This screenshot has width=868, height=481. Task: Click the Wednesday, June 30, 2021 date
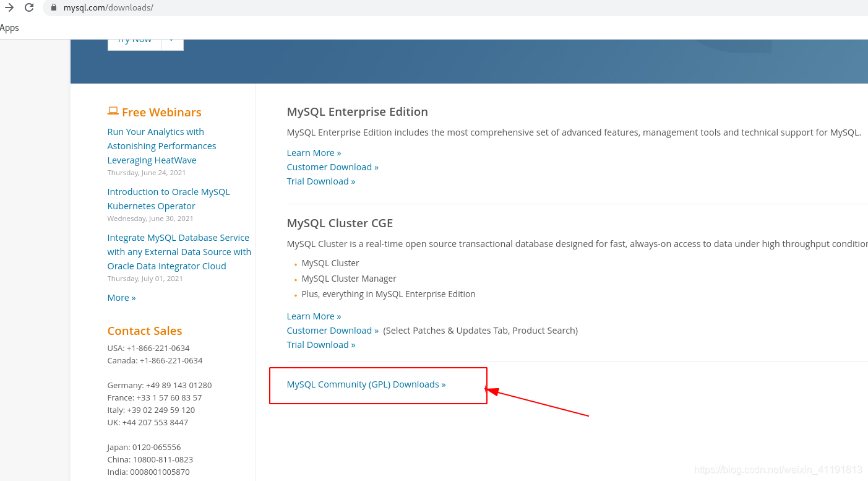150,219
